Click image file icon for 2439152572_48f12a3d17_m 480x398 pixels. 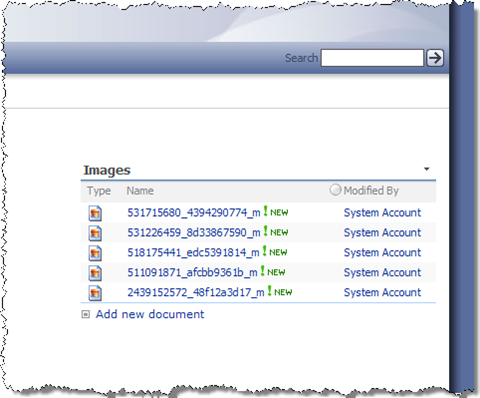pos(95,293)
